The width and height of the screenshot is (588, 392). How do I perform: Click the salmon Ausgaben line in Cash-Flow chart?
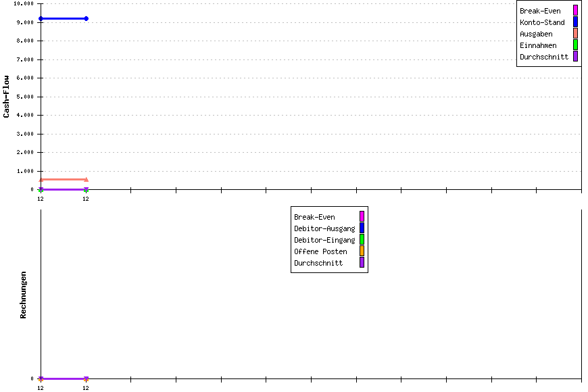tap(63, 180)
